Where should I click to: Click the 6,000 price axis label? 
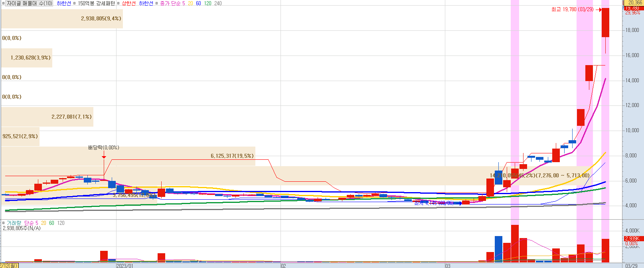(x=631, y=181)
